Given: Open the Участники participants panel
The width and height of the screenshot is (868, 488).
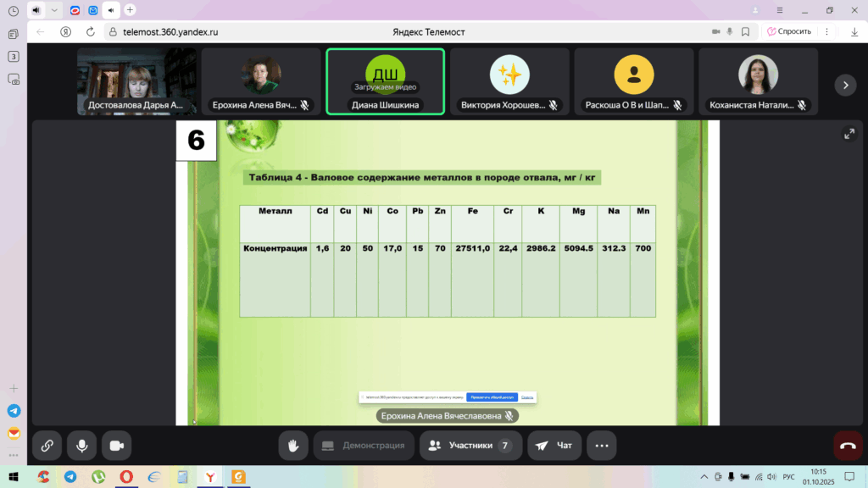Looking at the screenshot, I should click(x=469, y=445).
